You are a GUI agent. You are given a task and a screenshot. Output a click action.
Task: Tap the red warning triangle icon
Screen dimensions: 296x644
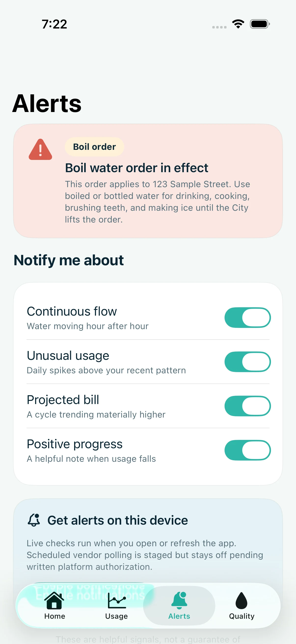(40, 149)
